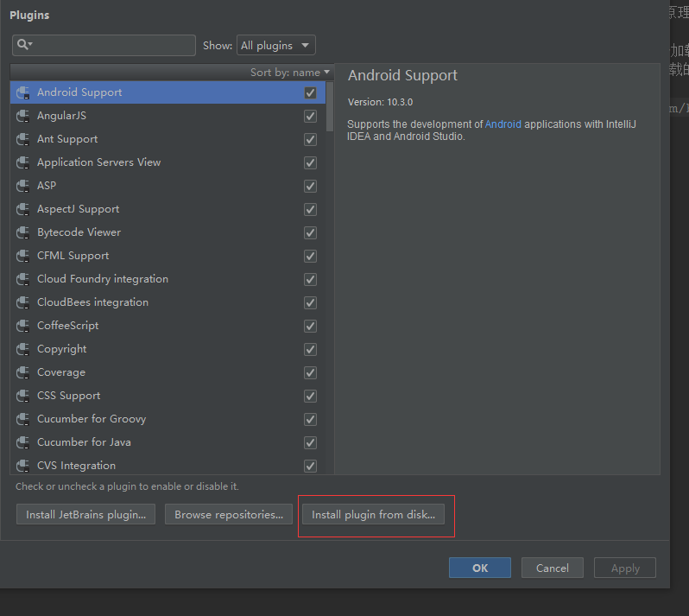Open Browse repositories dialog
689x616 pixels.
(x=229, y=514)
